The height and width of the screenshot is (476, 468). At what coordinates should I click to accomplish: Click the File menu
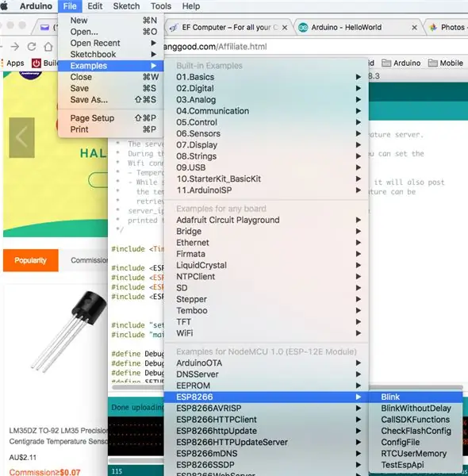pyautogui.click(x=70, y=6)
